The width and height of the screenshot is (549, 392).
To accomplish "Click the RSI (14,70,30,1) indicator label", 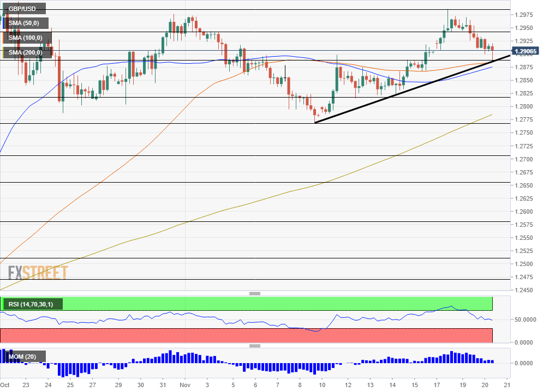I will [x=33, y=304].
